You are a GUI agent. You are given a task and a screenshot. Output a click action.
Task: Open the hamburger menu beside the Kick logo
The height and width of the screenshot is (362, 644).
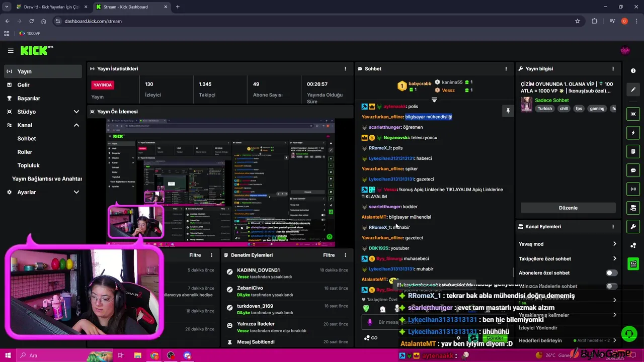[11, 50]
